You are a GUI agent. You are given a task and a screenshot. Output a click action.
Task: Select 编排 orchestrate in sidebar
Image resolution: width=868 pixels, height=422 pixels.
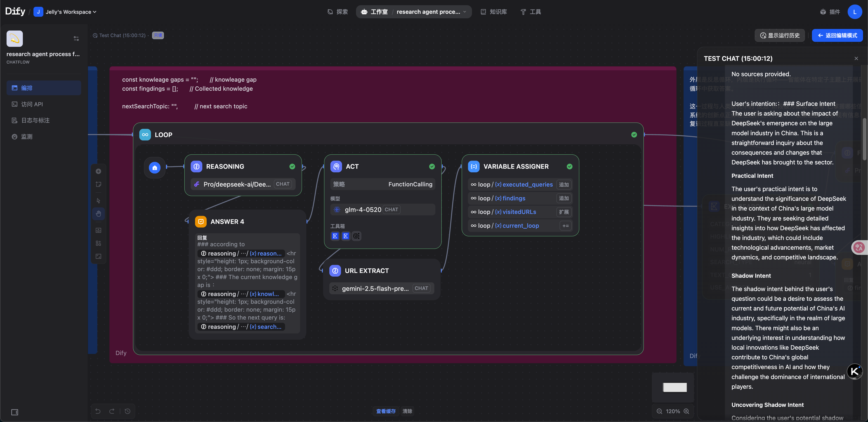[x=44, y=88]
